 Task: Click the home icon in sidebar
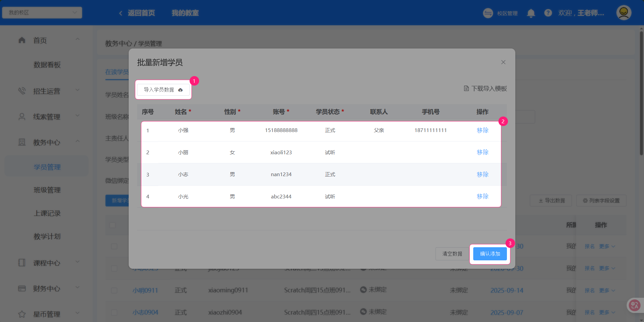pyautogui.click(x=22, y=40)
